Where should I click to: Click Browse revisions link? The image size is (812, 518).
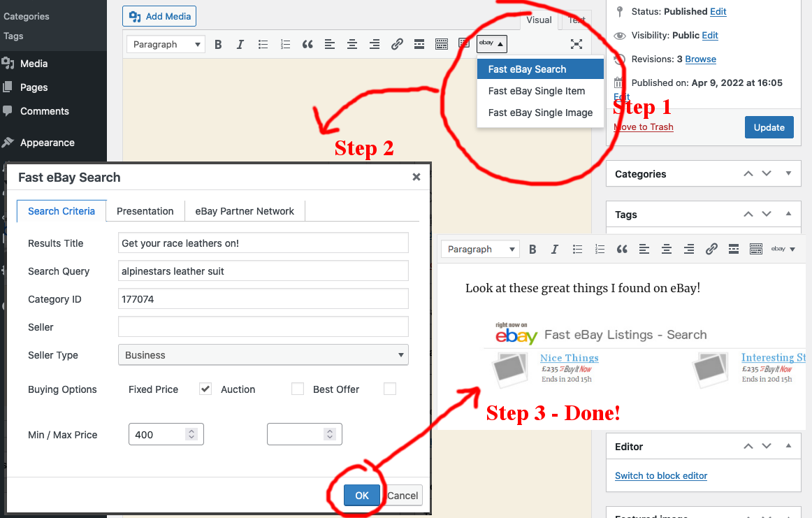pyautogui.click(x=701, y=59)
